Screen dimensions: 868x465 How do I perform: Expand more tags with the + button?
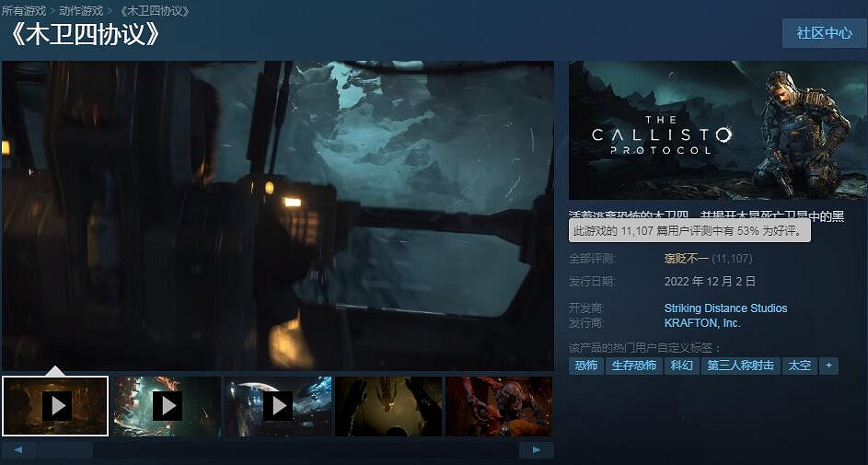pos(828,366)
